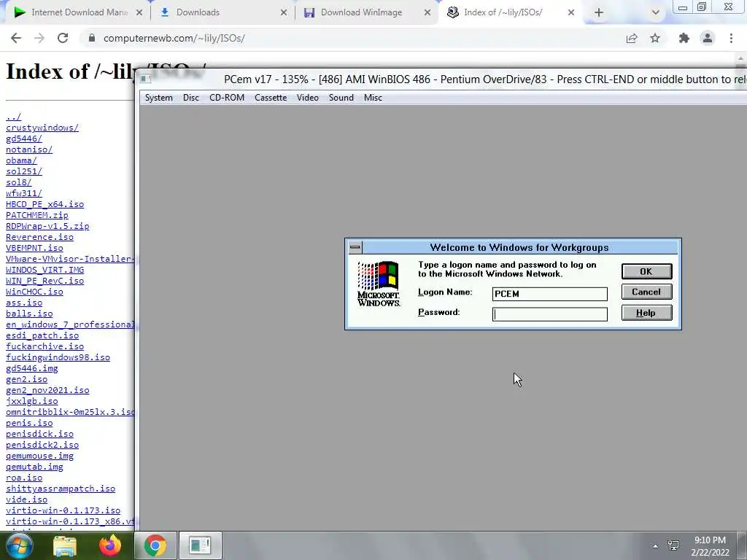747x560 pixels.
Task: Open PCem System menu
Action: pyautogui.click(x=158, y=98)
